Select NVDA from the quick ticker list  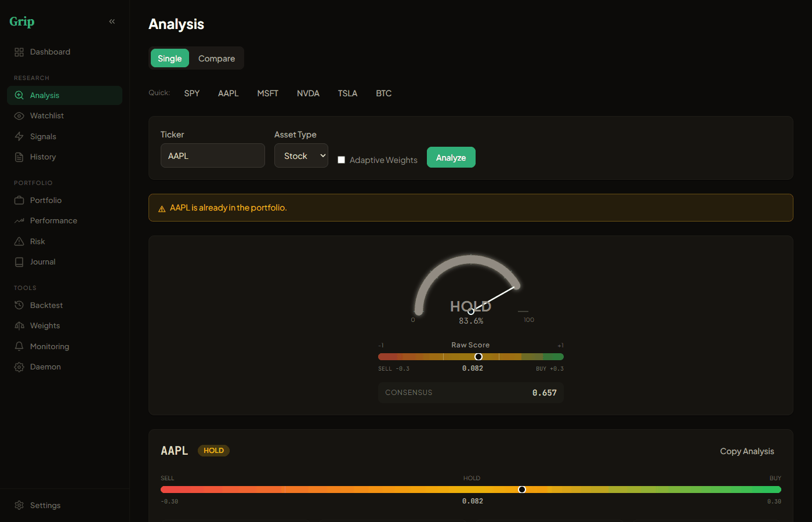pos(308,93)
